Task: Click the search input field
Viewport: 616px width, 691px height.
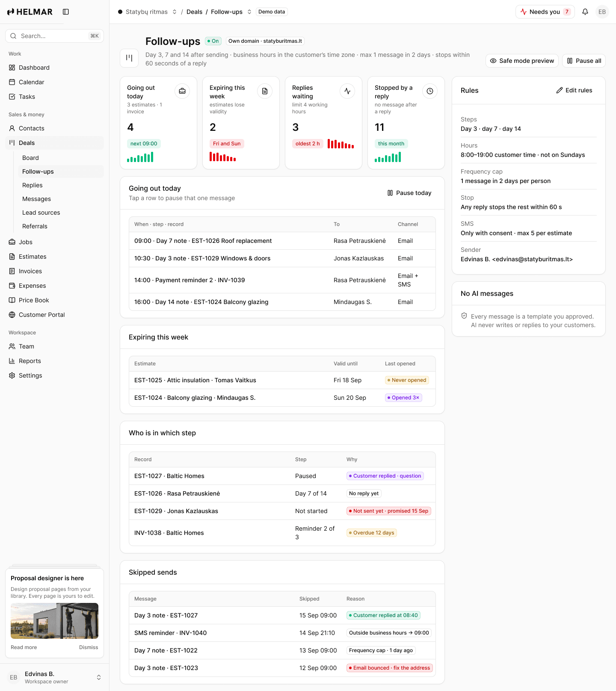Action: (x=54, y=36)
